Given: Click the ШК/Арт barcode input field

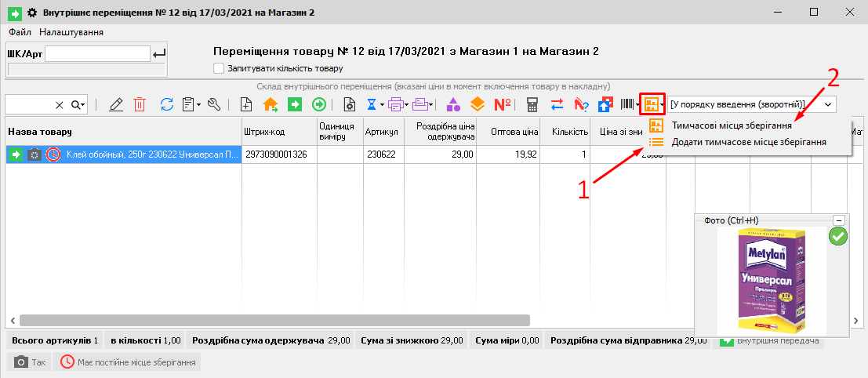Looking at the screenshot, I should pyautogui.click(x=97, y=53).
